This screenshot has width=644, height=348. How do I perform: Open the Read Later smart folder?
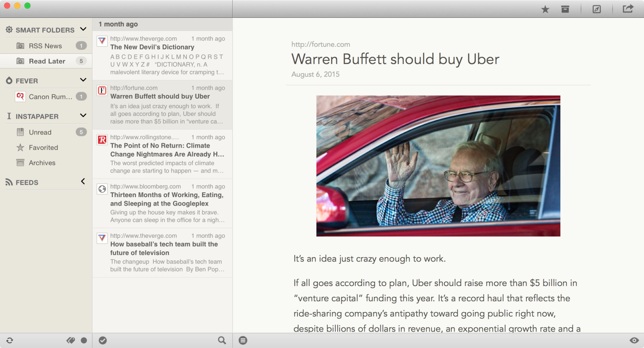(46, 61)
